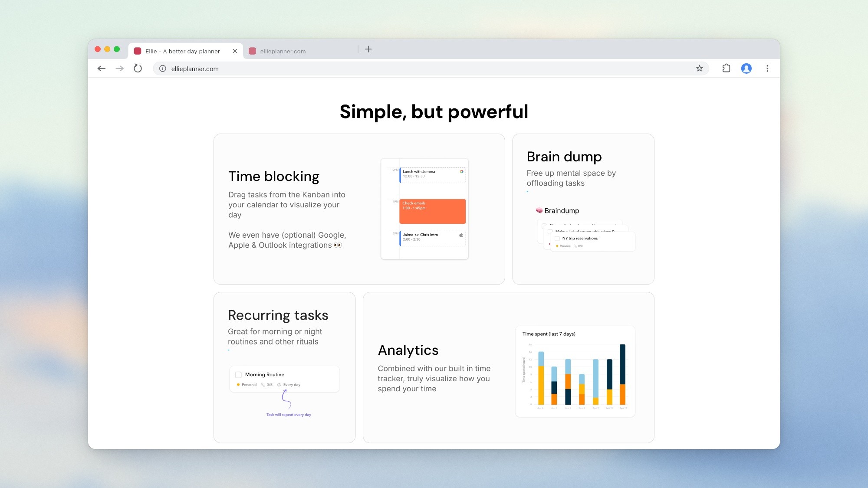The height and width of the screenshot is (488, 868).
Task: Close the Ellie - A better day planner tab
Action: [235, 51]
